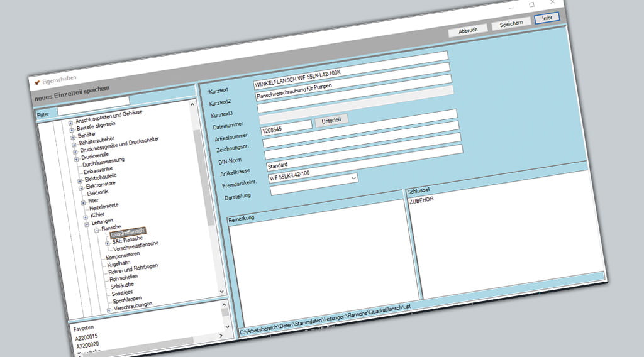
Task: Select ZUBEHÖR in the Schlüssel list
Action: tap(423, 200)
